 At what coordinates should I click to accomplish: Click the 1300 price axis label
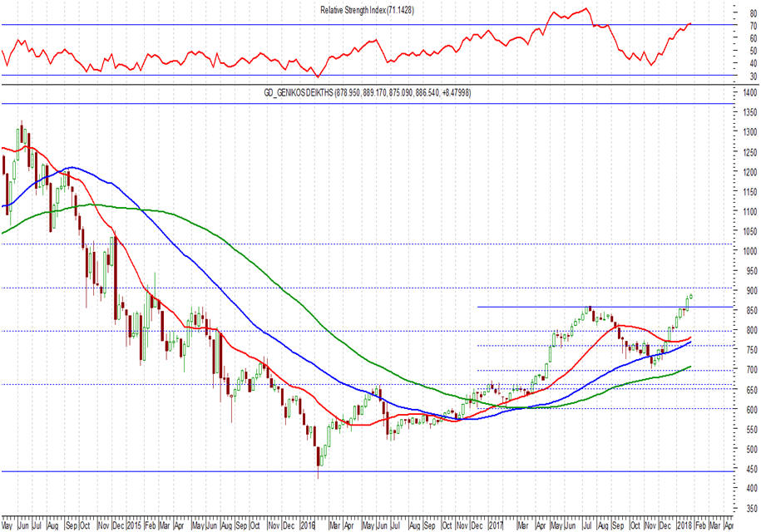tap(750, 132)
